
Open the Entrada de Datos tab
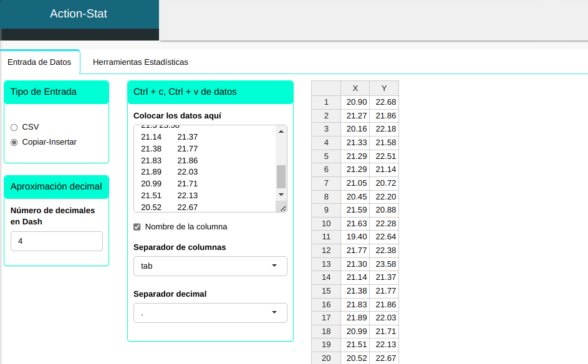tap(39, 62)
